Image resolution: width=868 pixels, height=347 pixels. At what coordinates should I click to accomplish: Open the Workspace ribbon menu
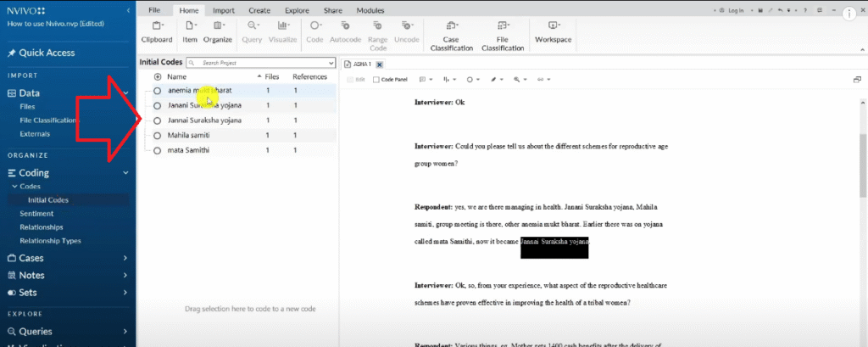click(553, 32)
